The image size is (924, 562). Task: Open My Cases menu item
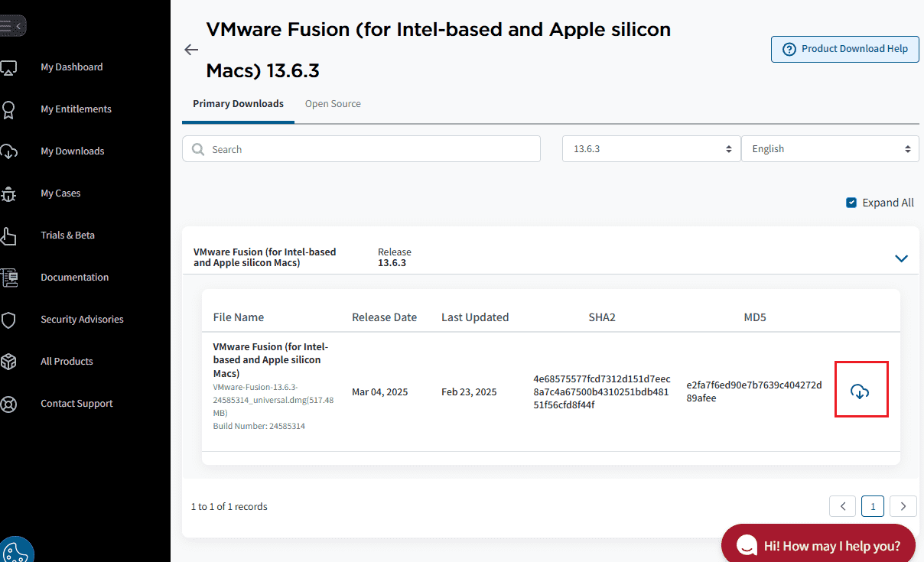tap(60, 193)
